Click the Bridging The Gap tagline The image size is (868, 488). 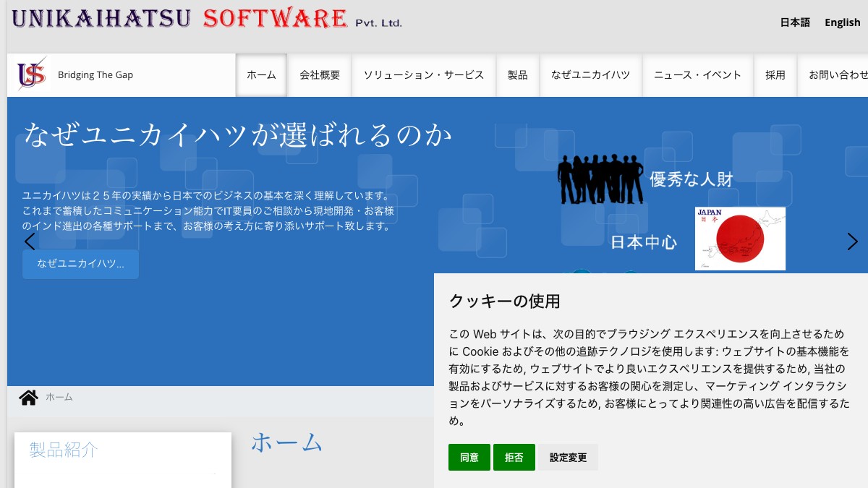pyautogui.click(x=95, y=74)
